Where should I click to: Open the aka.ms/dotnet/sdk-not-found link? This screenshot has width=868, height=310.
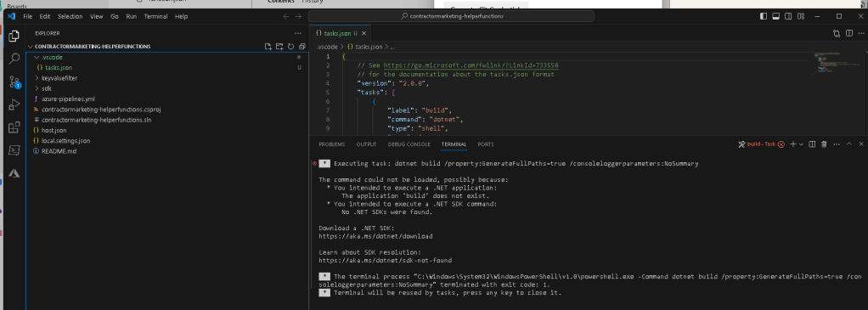[386, 260]
